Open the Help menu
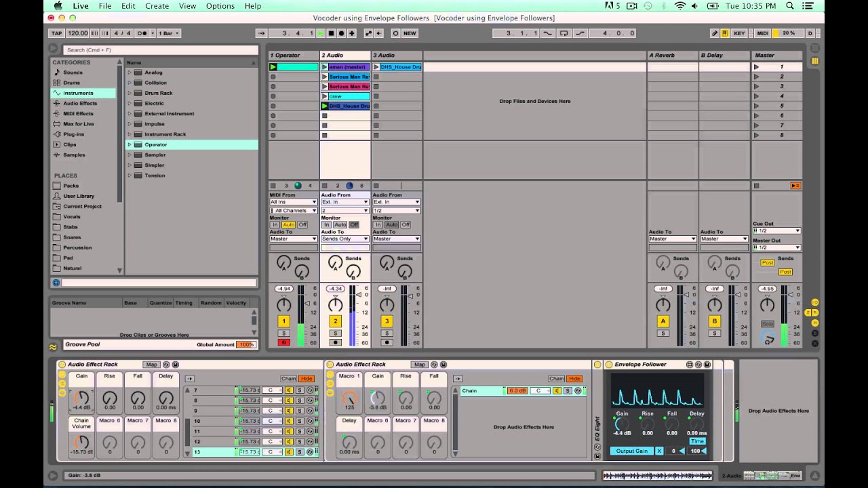This screenshot has width=868, height=488. tap(253, 6)
